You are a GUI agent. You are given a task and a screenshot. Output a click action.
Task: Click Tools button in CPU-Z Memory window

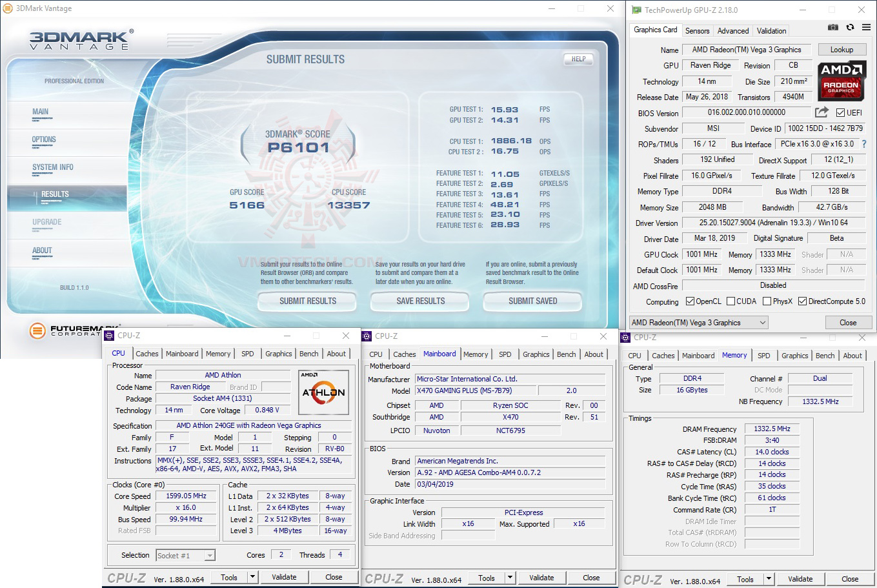pyautogui.click(x=745, y=579)
